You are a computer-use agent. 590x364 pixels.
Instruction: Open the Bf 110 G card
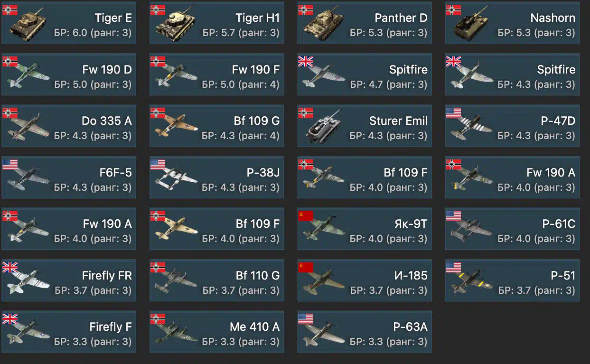(217, 280)
